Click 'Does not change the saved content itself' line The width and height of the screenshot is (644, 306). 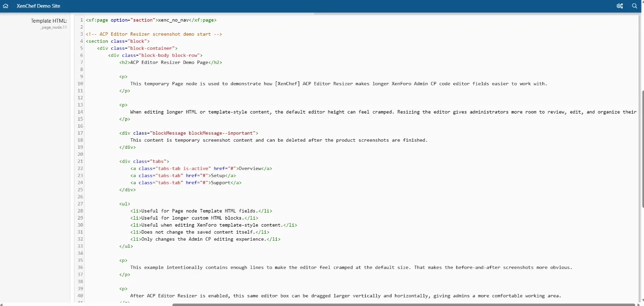tap(200, 232)
